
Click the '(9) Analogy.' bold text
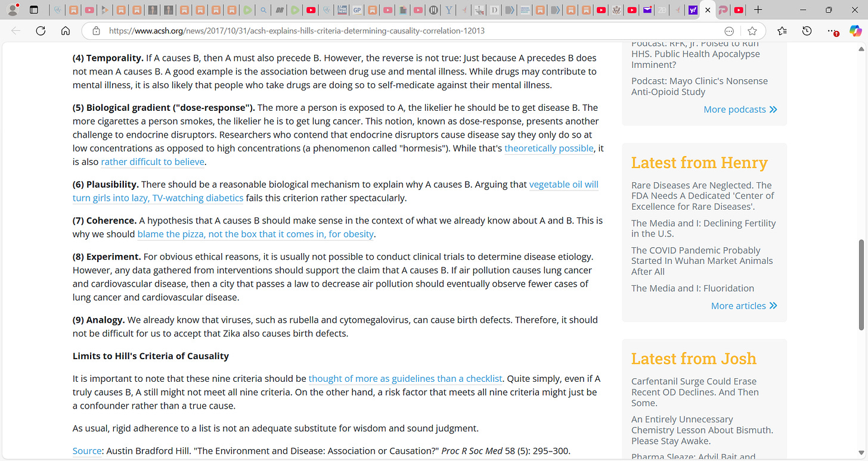[x=98, y=320]
